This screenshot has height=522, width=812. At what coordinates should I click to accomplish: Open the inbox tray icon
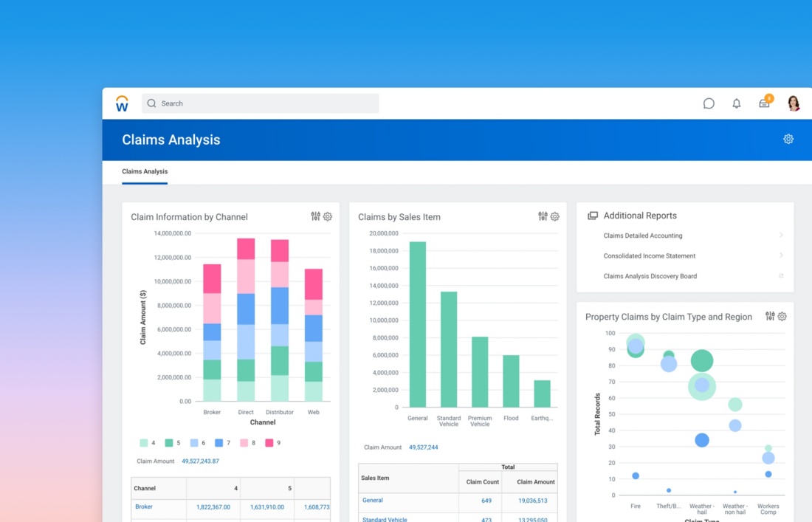(764, 103)
